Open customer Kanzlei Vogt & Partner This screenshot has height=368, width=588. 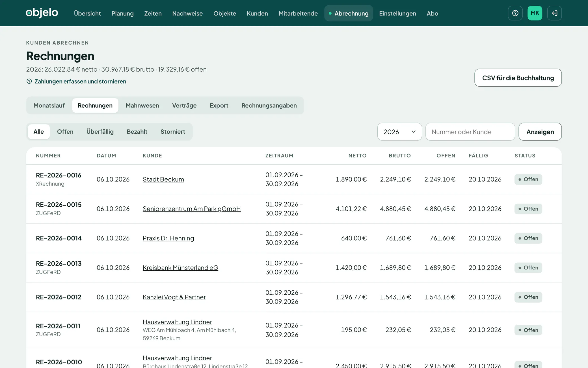tap(174, 297)
